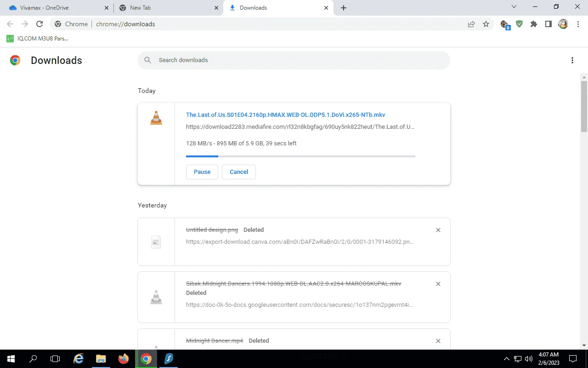Click the VLC cone icon of active download
This screenshot has width=588, height=368.
(x=156, y=118)
